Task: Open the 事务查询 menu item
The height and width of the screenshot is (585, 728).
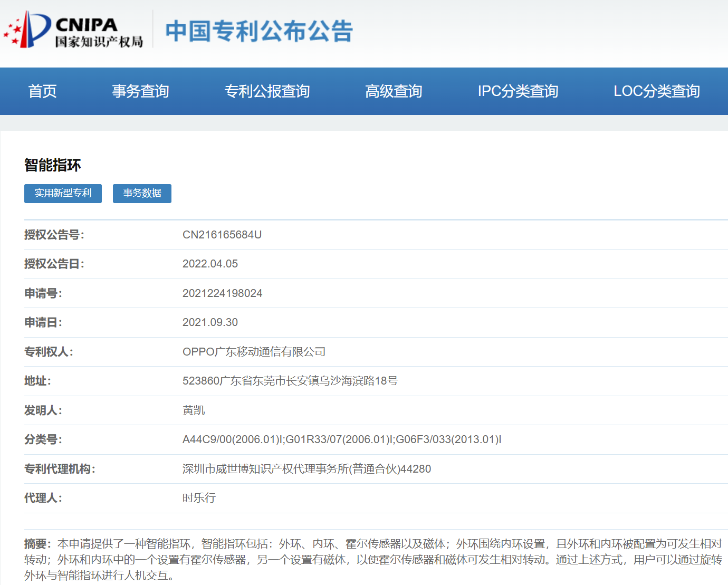Action: tap(139, 91)
